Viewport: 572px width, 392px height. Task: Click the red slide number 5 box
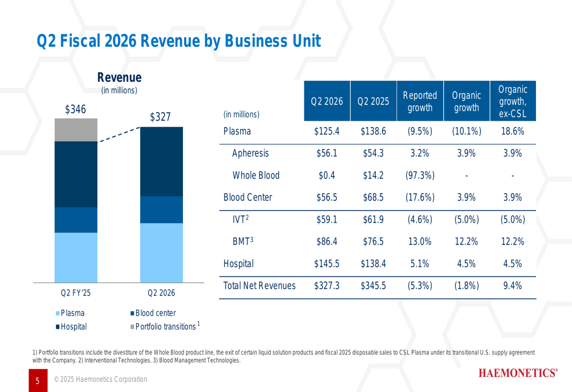tap(37, 381)
